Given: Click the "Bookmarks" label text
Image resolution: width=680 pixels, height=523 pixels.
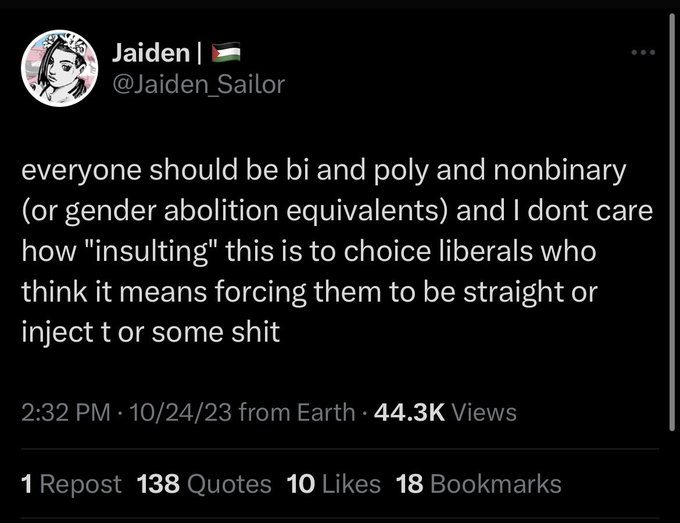Looking at the screenshot, I should pos(496,484).
